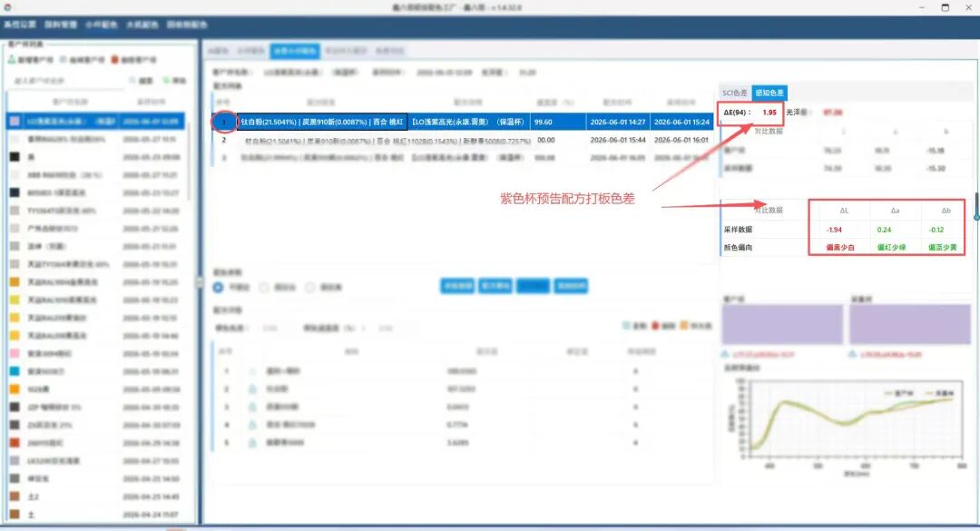Open the 回收料配色 menu
Image resolution: width=980 pixels, height=531 pixels.
tap(187, 25)
